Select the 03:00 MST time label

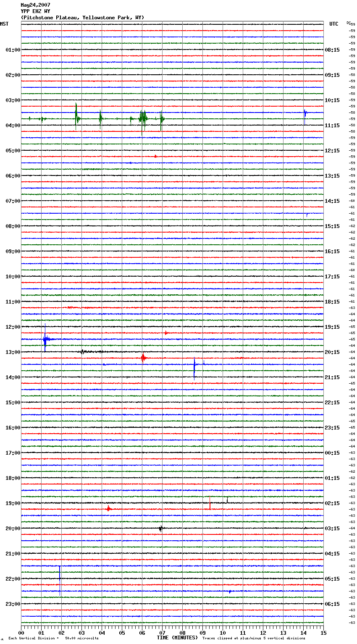[13, 100]
